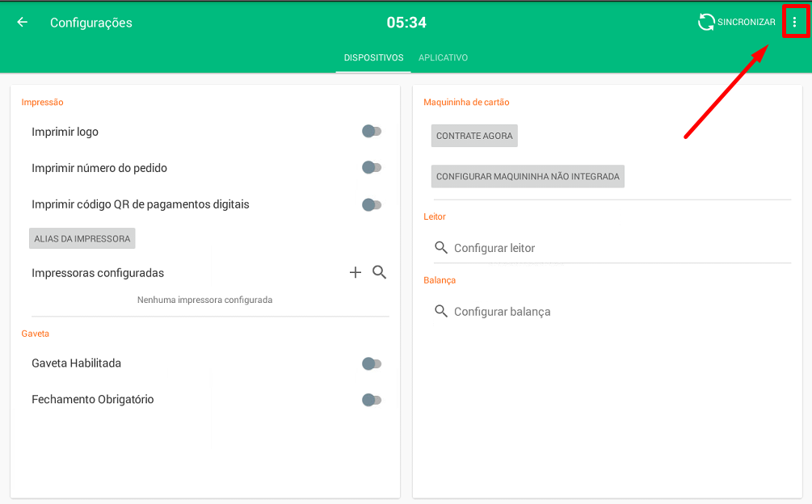Go back using the arrow icon
This screenshot has width=812, height=504.
point(23,22)
